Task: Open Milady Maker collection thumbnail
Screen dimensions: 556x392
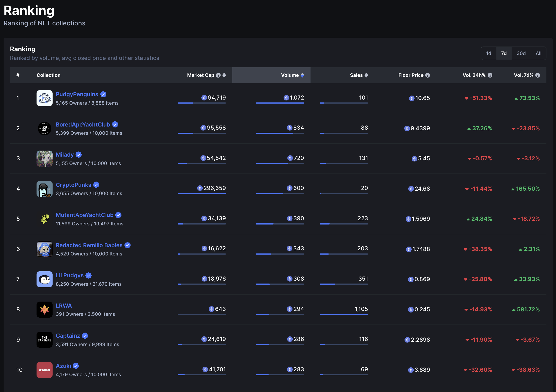Action: (x=45, y=159)
